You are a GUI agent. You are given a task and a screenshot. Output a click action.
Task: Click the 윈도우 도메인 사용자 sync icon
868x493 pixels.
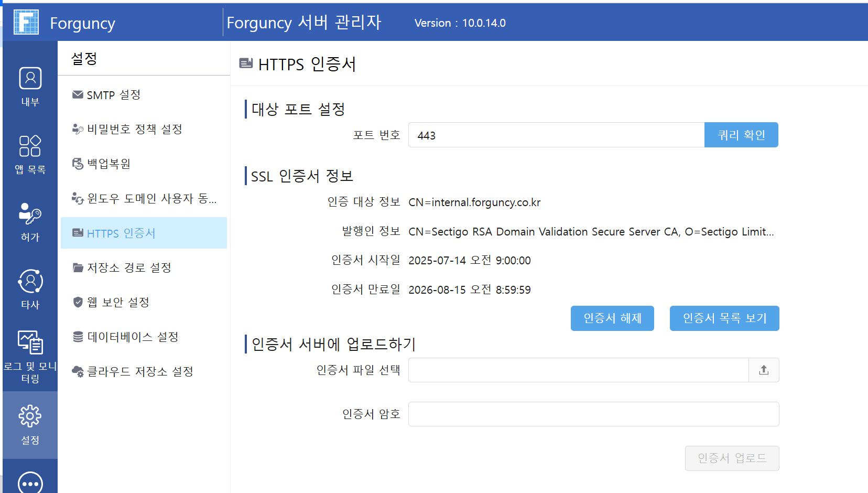[x=78, y=198]
